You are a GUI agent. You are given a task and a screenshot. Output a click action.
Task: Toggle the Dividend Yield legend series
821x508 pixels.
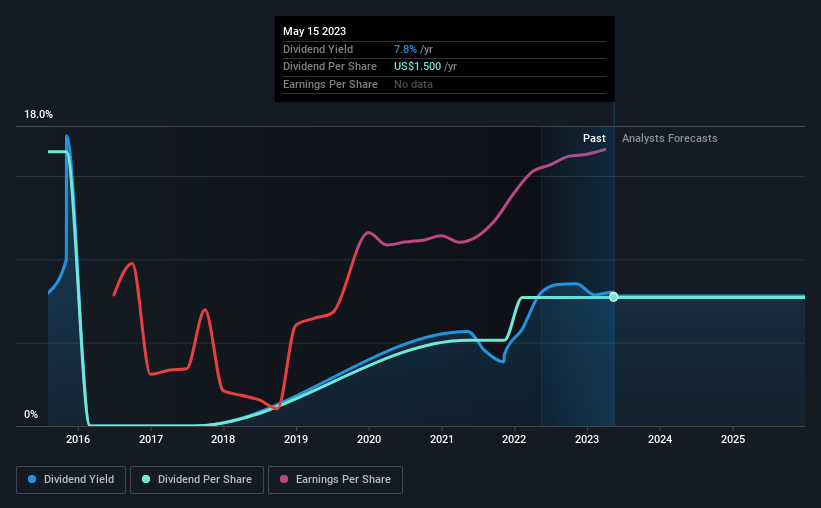click(71, 480)
